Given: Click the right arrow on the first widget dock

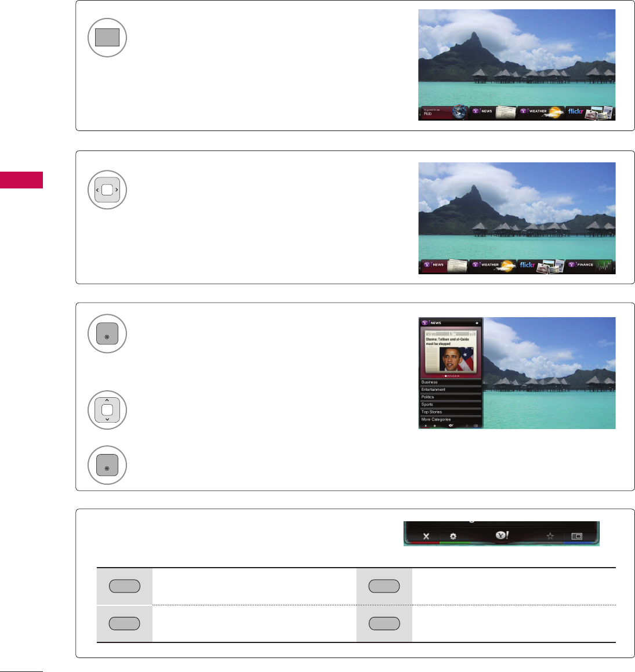Looking at the screenshot, I should [x=614, y=114].
